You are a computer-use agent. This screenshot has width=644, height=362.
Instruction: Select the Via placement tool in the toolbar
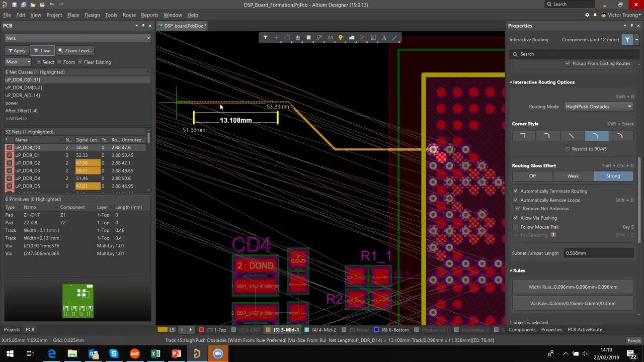click(340, 37)
